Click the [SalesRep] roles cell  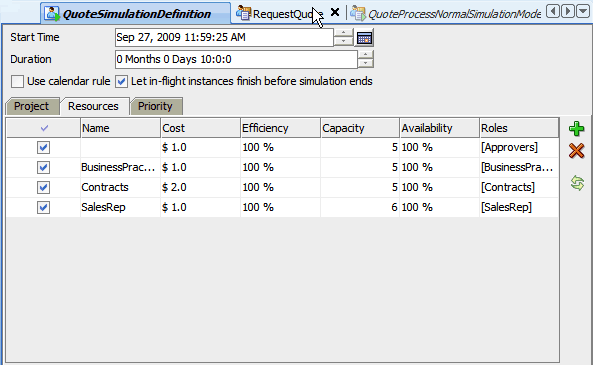pyautogui.click(x=519, y=207)
